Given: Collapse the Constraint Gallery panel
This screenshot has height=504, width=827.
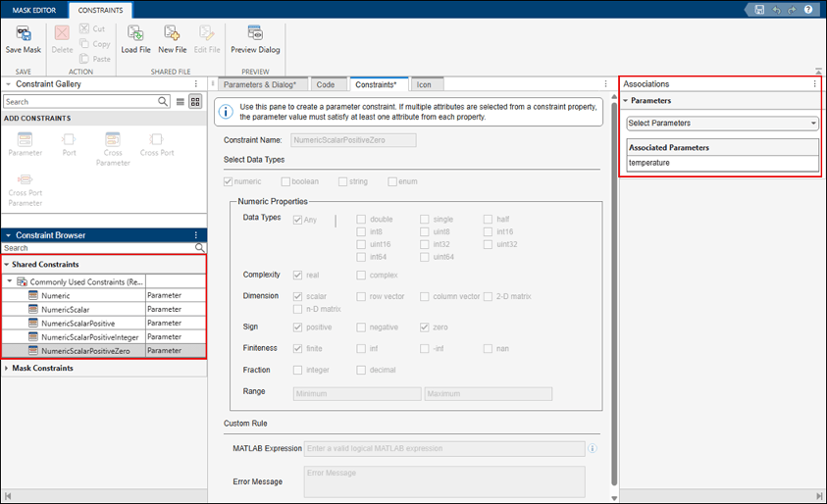Looking at the screenshot, I should coord(9,83).
